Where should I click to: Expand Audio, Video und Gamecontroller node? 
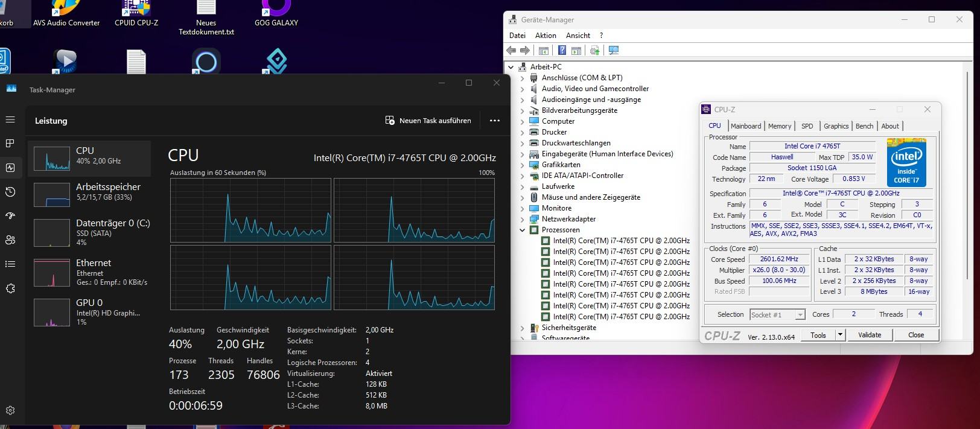pos(523,89)
